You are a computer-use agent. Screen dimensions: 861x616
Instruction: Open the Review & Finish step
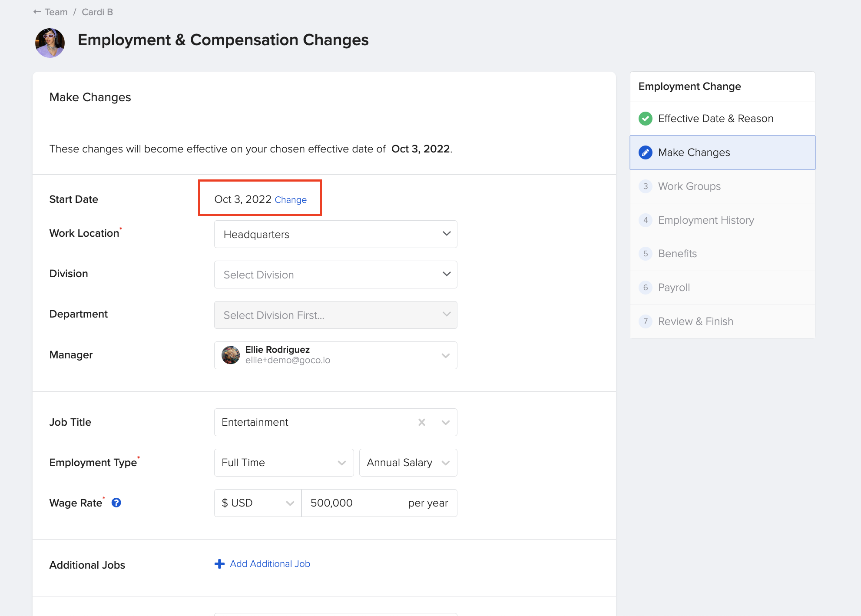695,321
